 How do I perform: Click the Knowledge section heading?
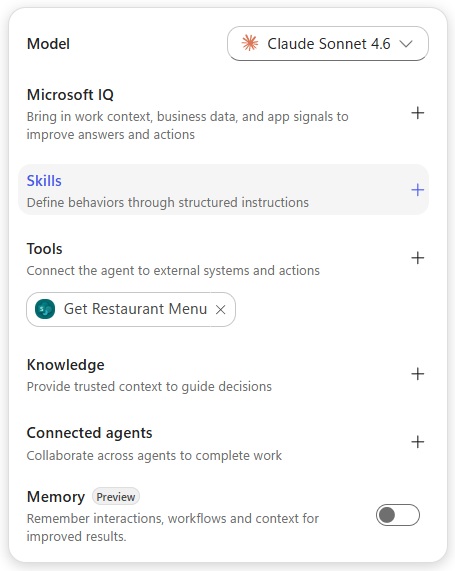pos(66,365)
